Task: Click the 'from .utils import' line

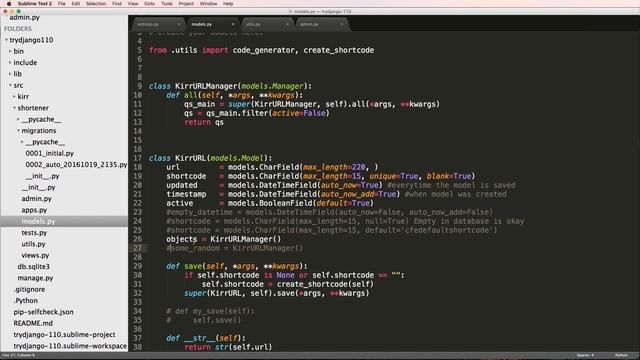Action: pos(261,50)
